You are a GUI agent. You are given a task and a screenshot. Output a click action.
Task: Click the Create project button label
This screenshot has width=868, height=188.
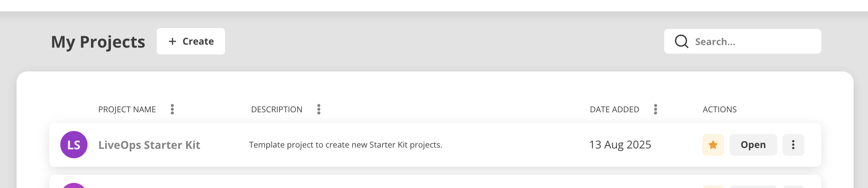pos(198,41)
